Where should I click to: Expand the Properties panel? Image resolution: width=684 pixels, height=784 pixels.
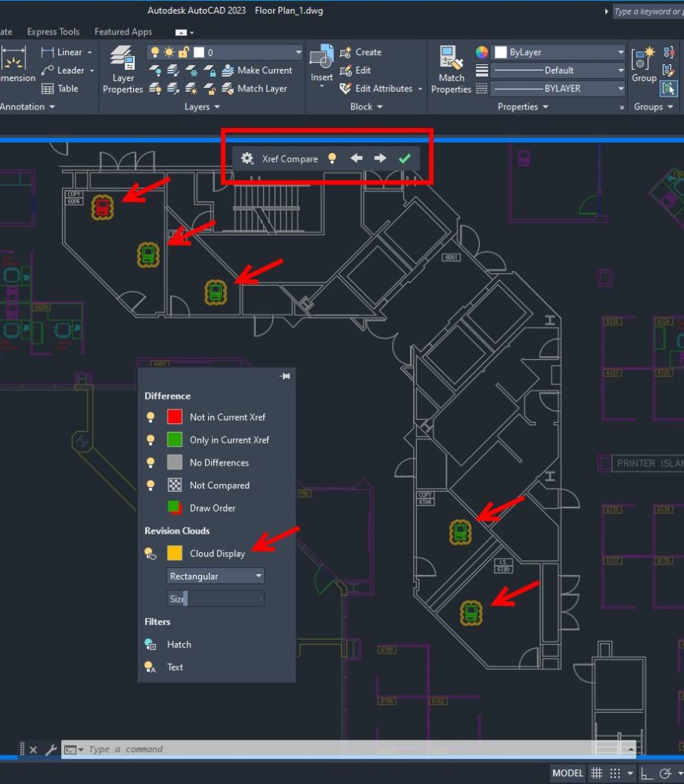[x=523, y=107]
